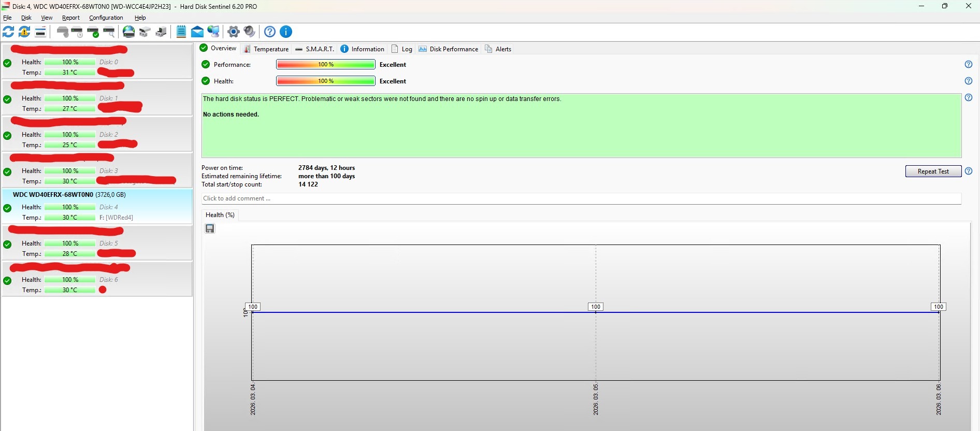Click the disk with green checkmark icon

pyautogui.click(x=93, y=32)
